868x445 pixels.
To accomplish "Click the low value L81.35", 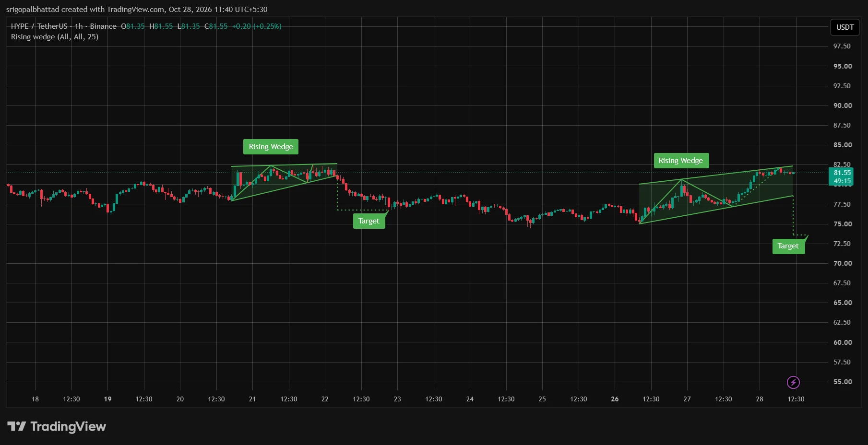I will (189, 26).
